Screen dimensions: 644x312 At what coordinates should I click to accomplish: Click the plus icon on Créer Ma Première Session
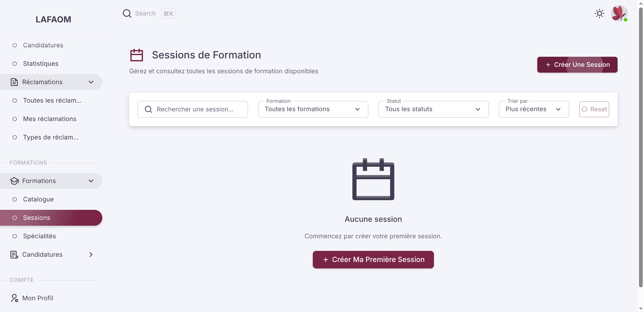326,259
